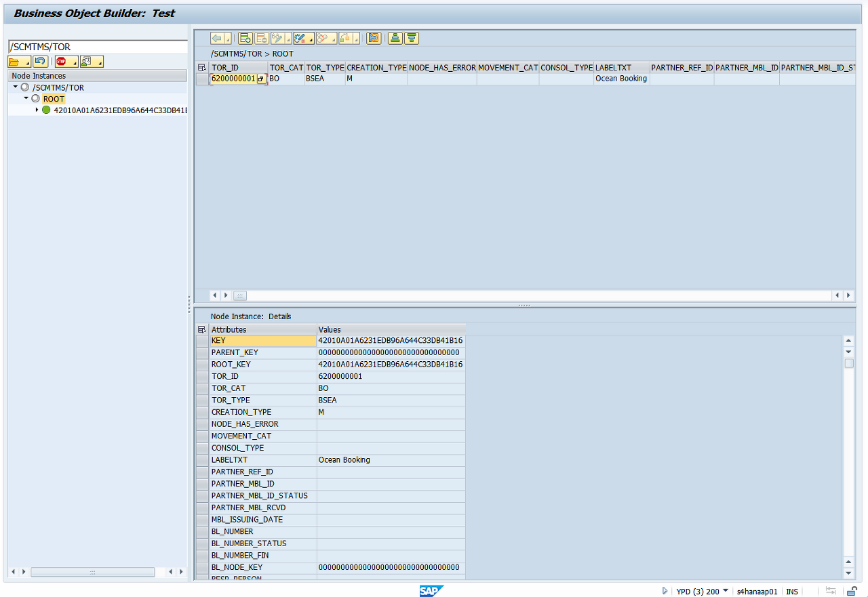Image resolution: width=868 pixels, height=597 pixels.
Task: Click the gray status circle beside /SCMTMS/TOR
Action: pyautogui.click(x=25, y=87)
